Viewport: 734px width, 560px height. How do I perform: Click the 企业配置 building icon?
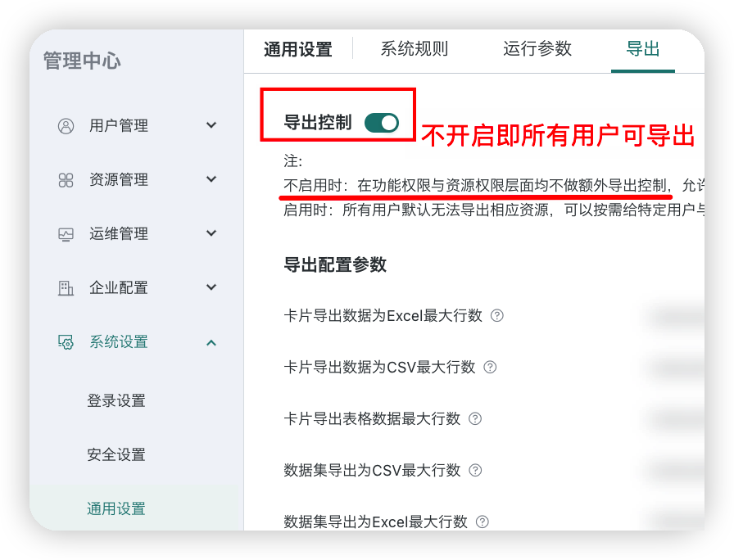tap(66, 288)
